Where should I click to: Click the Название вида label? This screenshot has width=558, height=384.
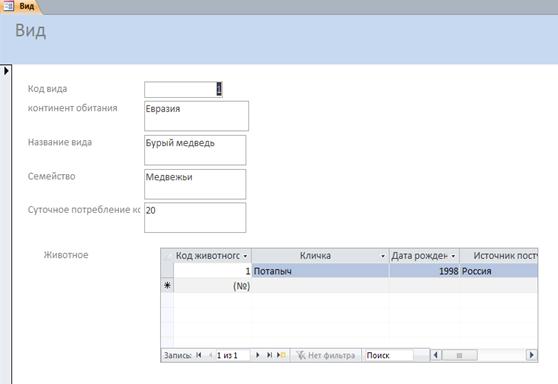(60, 142)
